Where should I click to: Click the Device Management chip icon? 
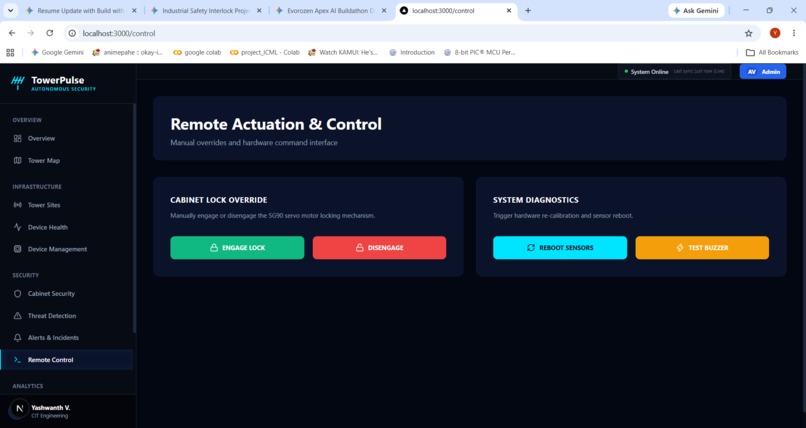(x=17, y=249)
